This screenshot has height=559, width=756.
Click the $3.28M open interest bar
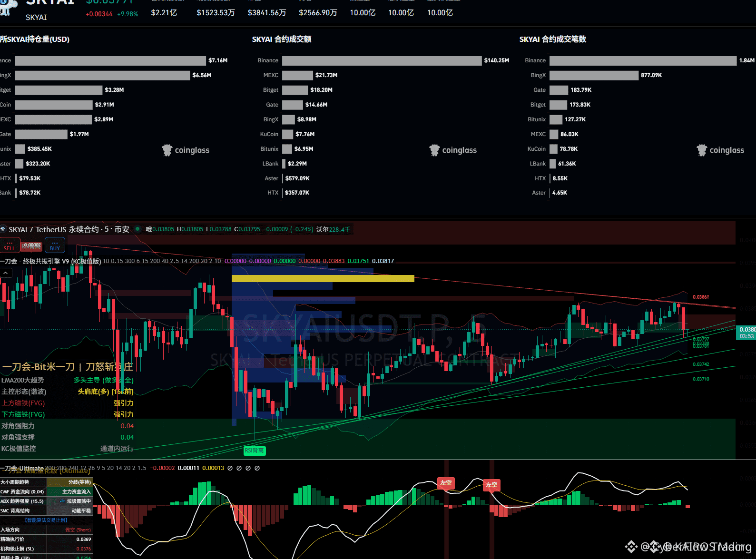click(x=59, y=90)
